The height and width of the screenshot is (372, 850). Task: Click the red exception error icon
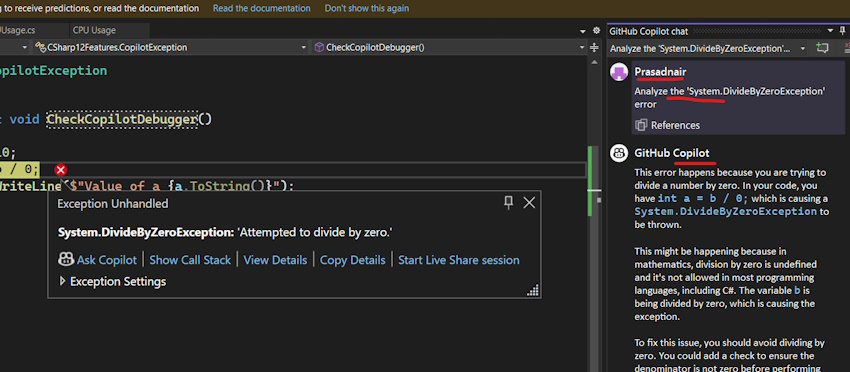61,170
